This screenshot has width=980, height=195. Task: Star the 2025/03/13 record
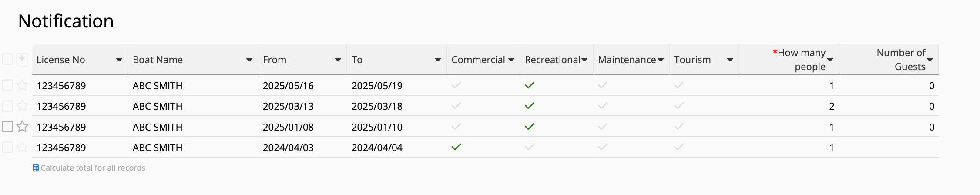pyautogui.click(x=22, y=106)
